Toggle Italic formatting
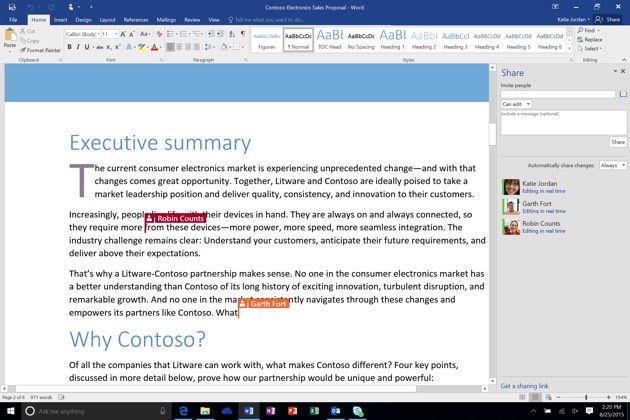The width and height of the screenshot is (630, 420). (x=78, y=47)
